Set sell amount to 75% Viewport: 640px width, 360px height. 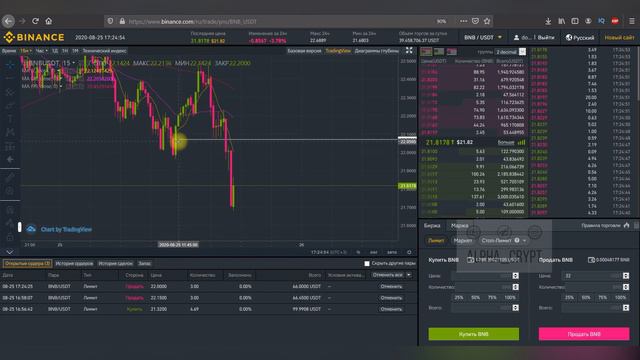point(603,298)
